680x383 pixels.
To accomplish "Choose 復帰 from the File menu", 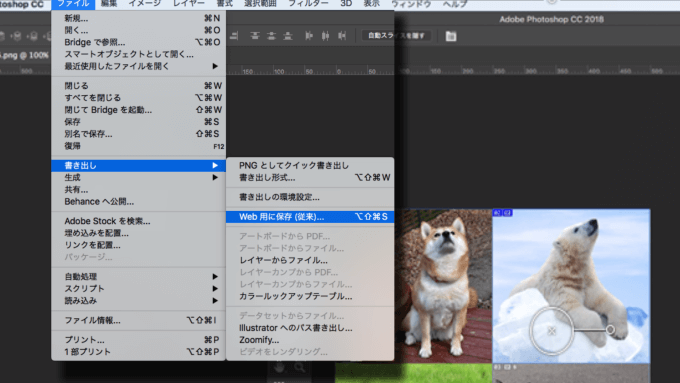I will (x=138, y=146).
